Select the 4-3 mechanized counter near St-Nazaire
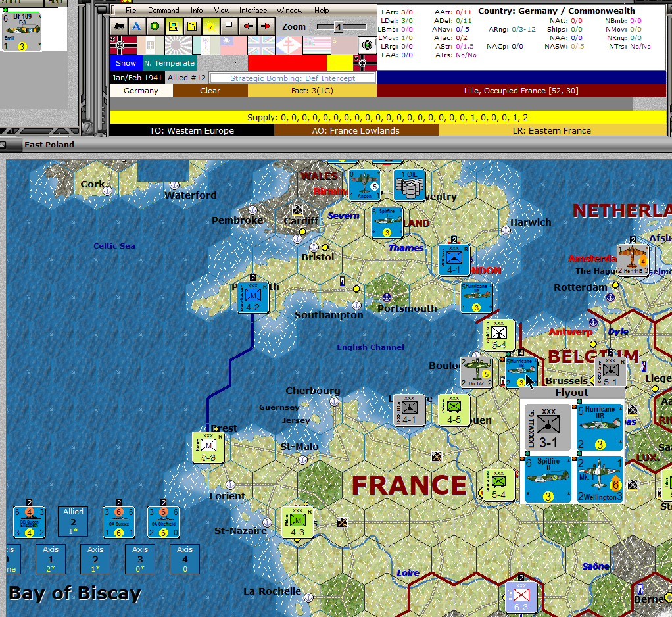 [297, 523]
